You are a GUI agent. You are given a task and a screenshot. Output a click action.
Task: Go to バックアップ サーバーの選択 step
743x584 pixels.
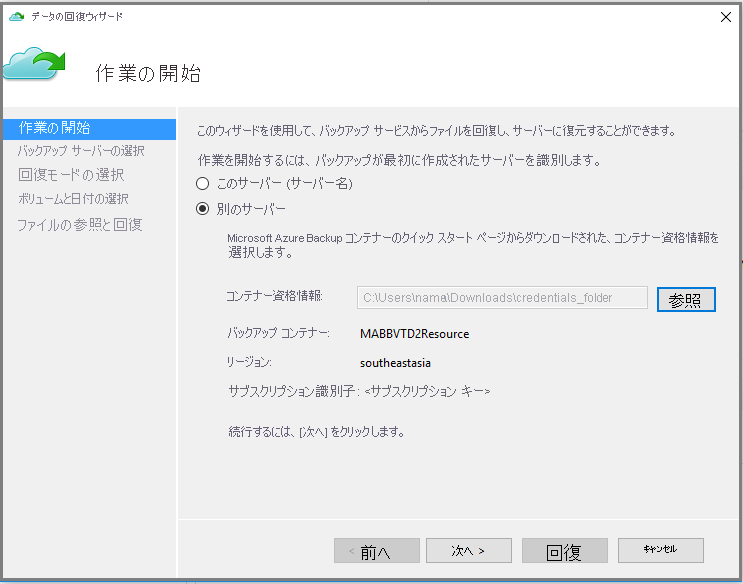click(81, 151)
